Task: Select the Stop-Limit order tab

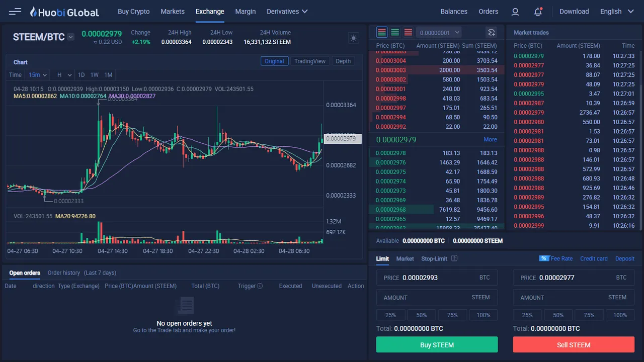Action: (434, 258)
